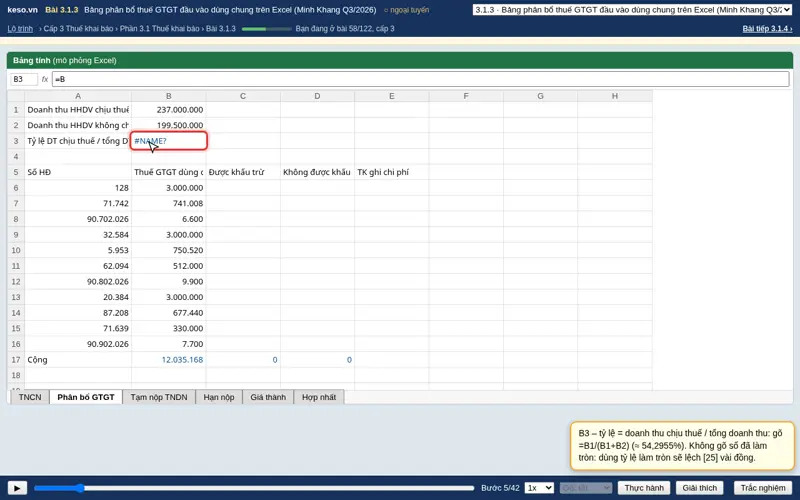800x500 pixels.
Task: Select cell B3 showing #NAME?
Action: [x=169, y=141]
